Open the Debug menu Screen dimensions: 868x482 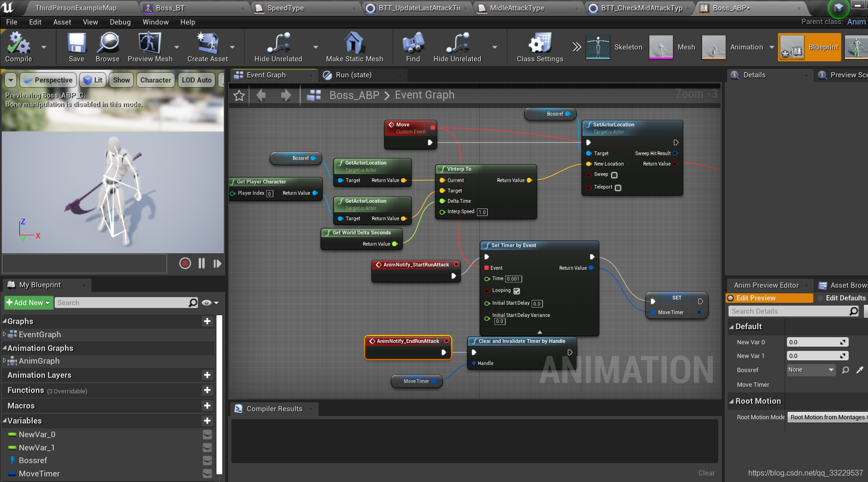coord(120,22)
